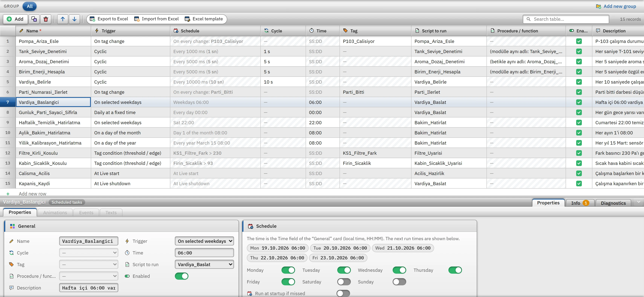The width and height of the screenshot is (644, 297).
Task: Click the red trash delete icon
Action: pos(46,19)
